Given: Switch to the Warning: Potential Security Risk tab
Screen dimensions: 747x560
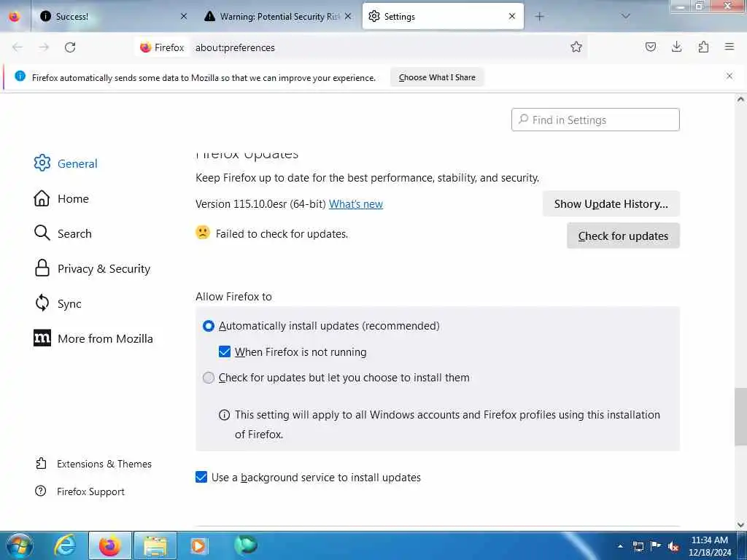Looking at the screenshot, I should 278,16.
